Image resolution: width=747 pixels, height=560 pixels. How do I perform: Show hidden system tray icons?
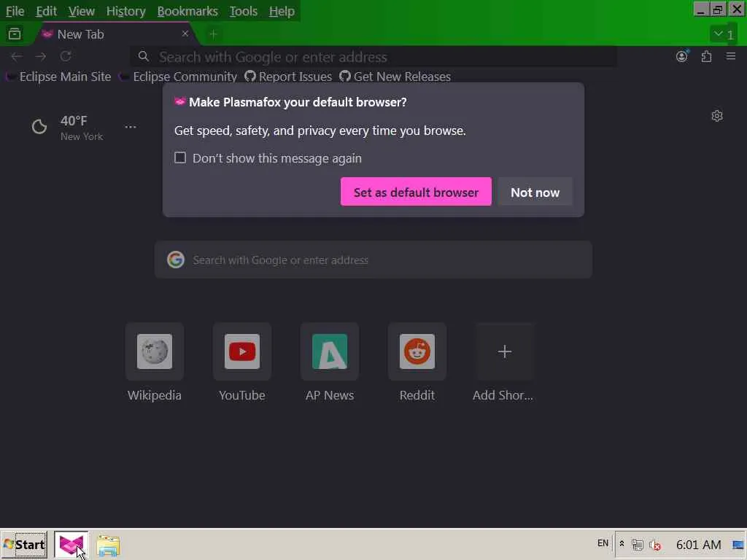[622, 544]
